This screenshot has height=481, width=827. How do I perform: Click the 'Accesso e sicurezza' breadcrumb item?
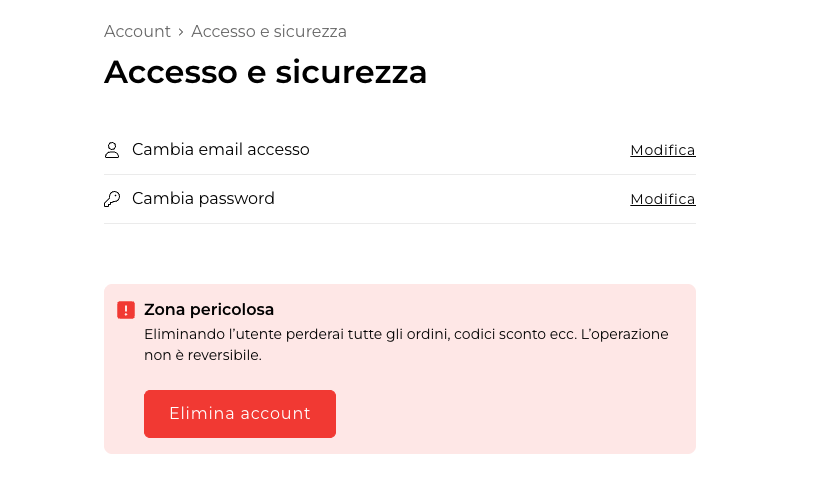point(269,32)
